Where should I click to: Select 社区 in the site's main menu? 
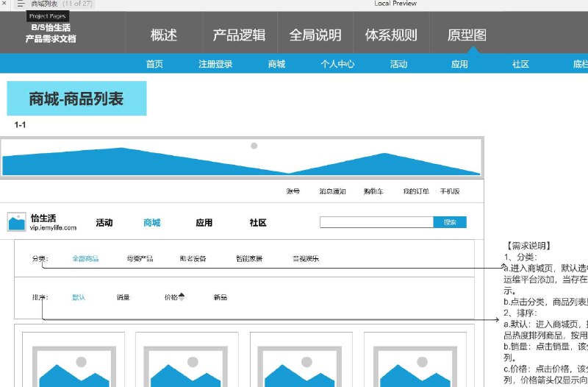[258, 223]
